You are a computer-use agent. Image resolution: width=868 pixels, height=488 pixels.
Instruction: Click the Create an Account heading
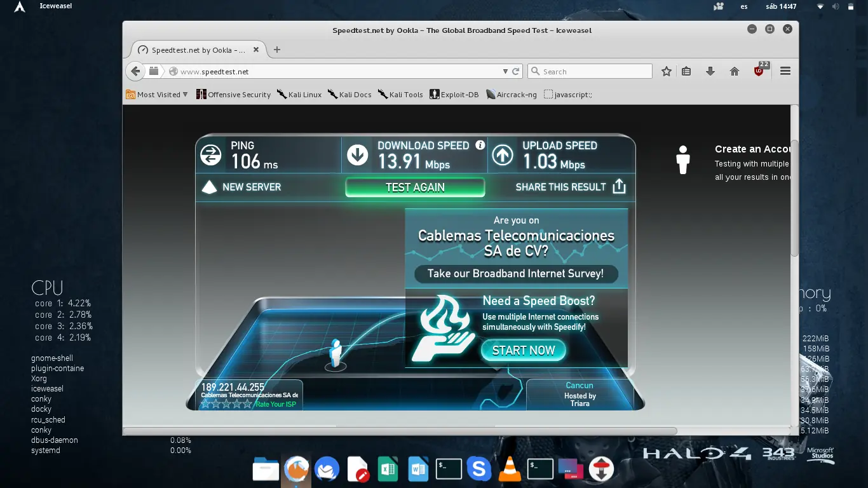click(x=752, y=149)
